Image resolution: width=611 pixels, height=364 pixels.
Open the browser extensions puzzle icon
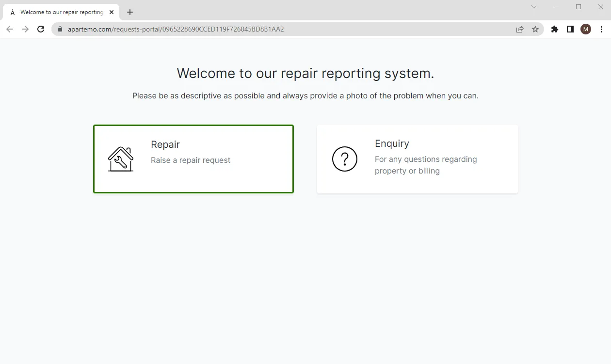pos(554,29)
